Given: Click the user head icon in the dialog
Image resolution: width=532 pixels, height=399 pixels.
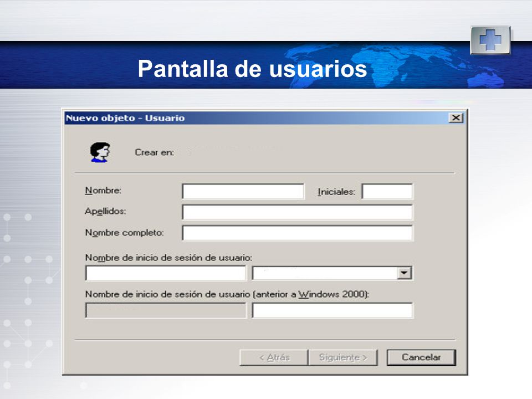Looking at the screenshot, I should click(100, 152).
